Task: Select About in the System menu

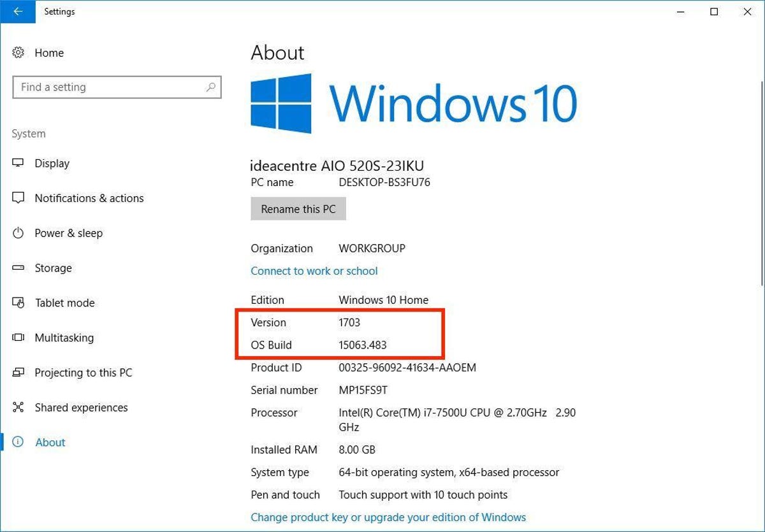Action: point(50,442)
